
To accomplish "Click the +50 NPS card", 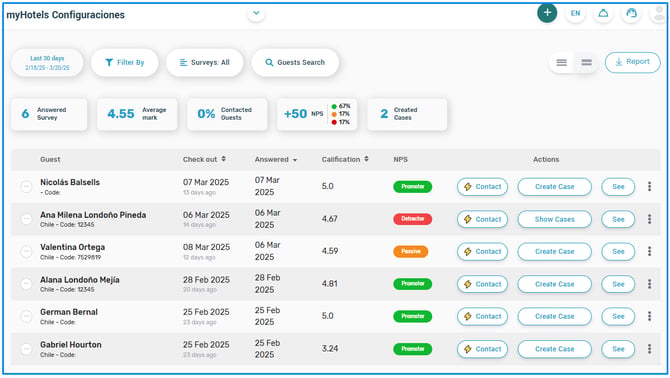I will point(317,114).
